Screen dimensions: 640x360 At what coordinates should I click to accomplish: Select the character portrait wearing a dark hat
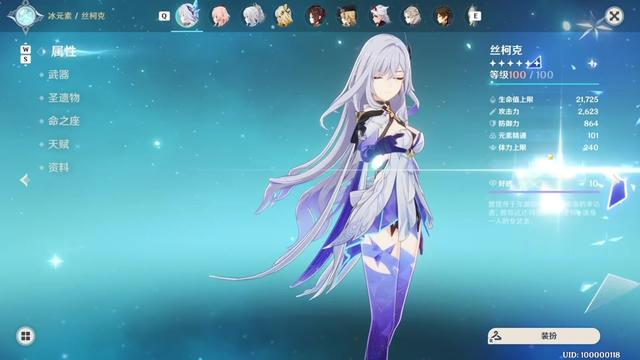click(347, 16)
